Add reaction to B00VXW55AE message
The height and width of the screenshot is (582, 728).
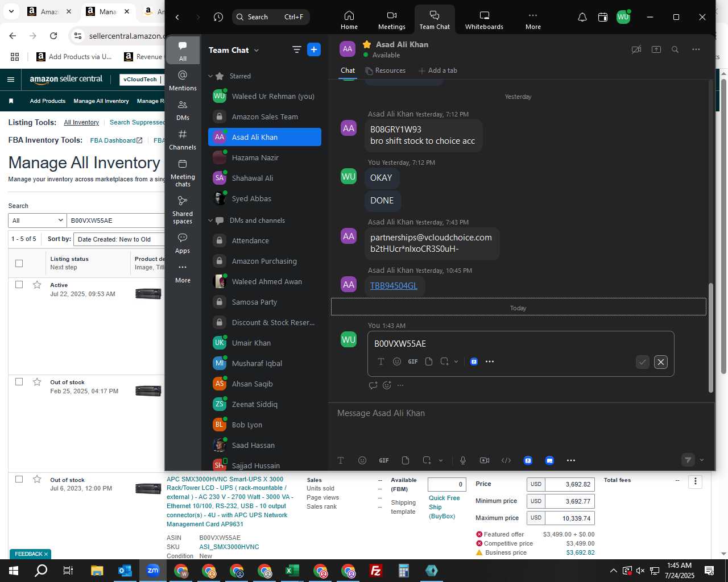coord(387,385)
